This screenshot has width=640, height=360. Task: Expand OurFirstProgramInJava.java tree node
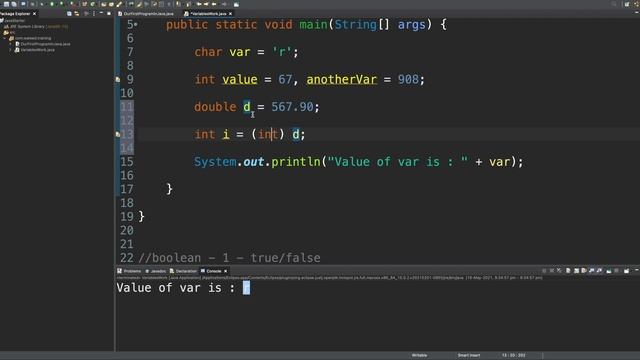11,44
